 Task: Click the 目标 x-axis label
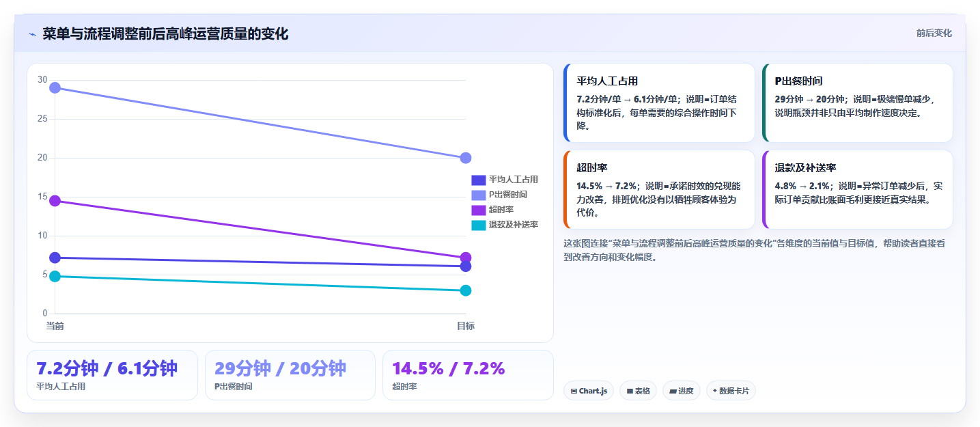click(466, 326)
